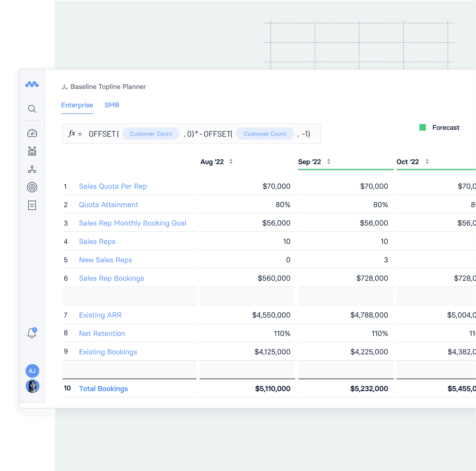Open the dashboard gauge icon

tap(32, 133)
